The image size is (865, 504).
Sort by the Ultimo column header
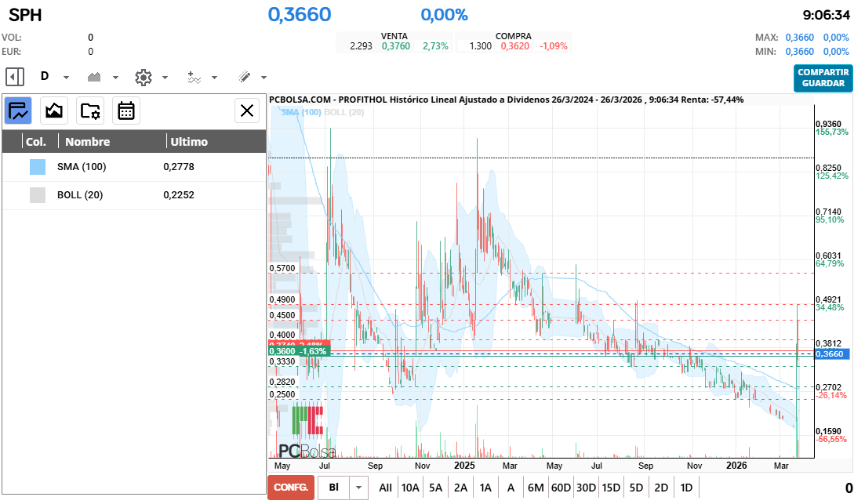click(189, 142)
